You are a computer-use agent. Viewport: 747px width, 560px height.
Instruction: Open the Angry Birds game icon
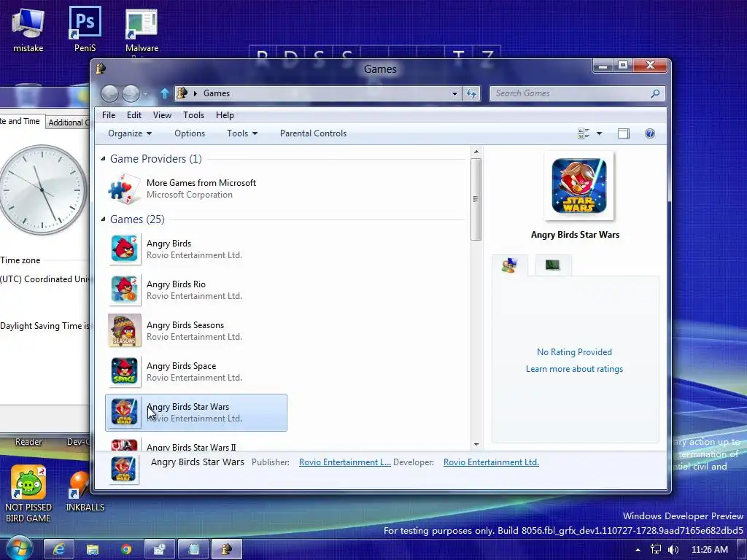coord(124,249)
